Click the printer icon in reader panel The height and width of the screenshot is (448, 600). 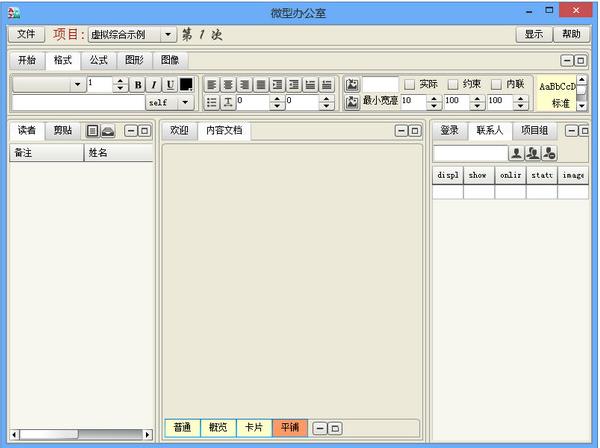point(107,131)
